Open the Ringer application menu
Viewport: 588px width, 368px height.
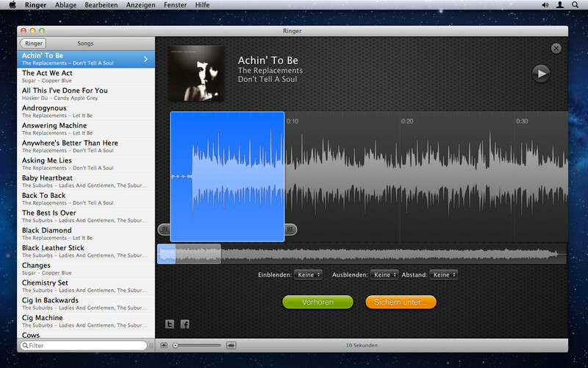[x=35, y=5]
